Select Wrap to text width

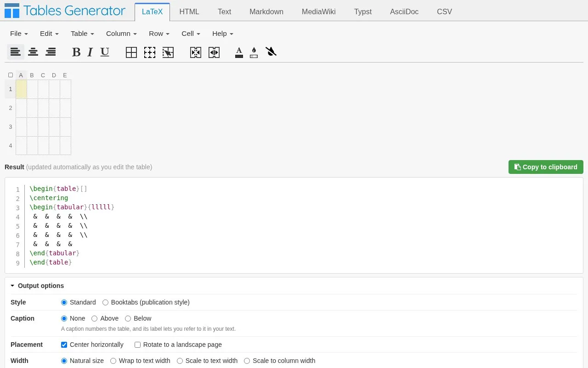coord(113,361)
